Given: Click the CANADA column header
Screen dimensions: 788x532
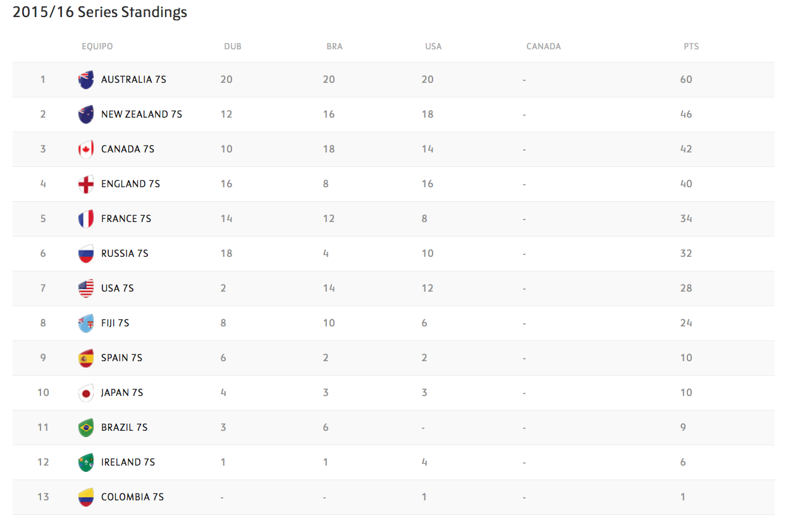Looking at the screenshot, I should click(543, 46).
